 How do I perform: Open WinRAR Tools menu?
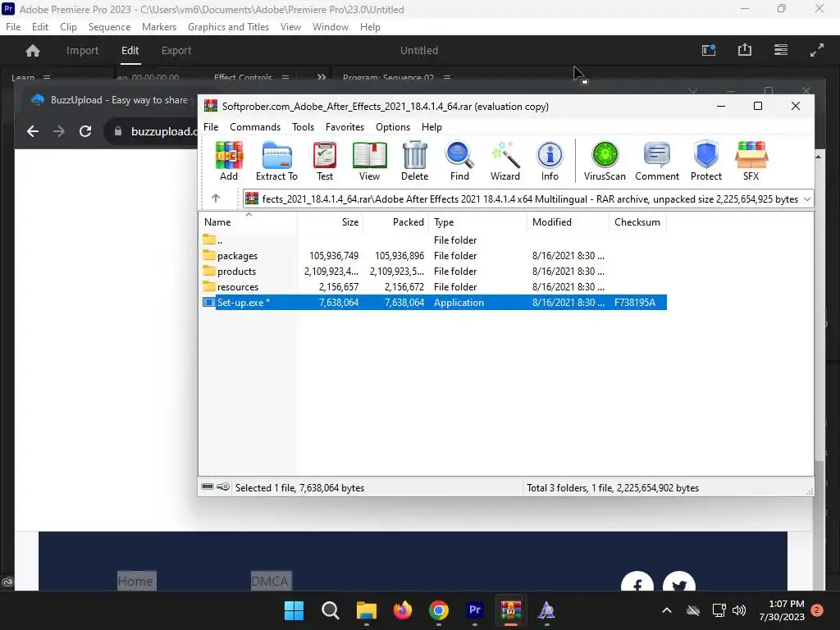[x=303, y=127]
